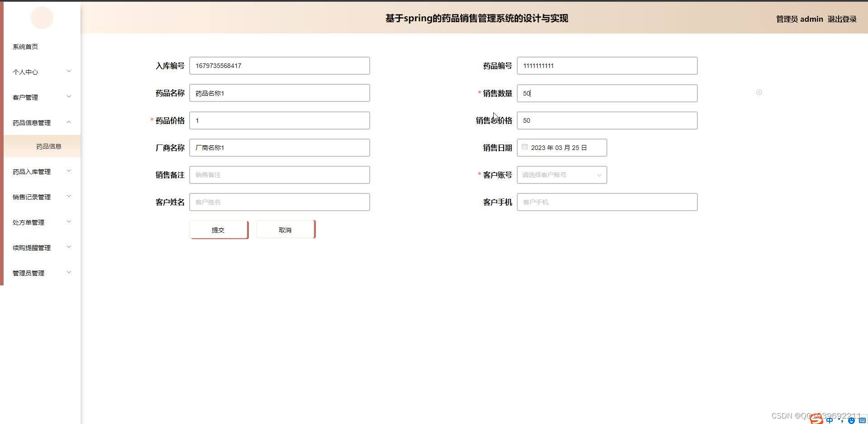Click the keyboard icon in the system tray
868x424 pixels.
(x=862, y=420)
